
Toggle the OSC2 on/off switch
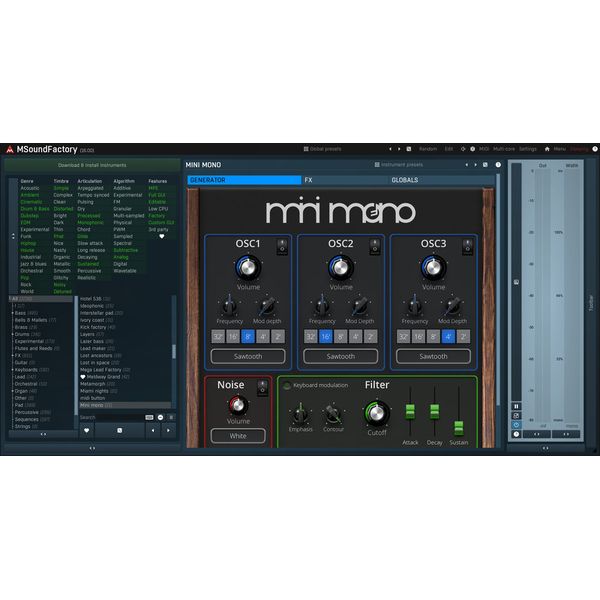[x=375, y=247]
